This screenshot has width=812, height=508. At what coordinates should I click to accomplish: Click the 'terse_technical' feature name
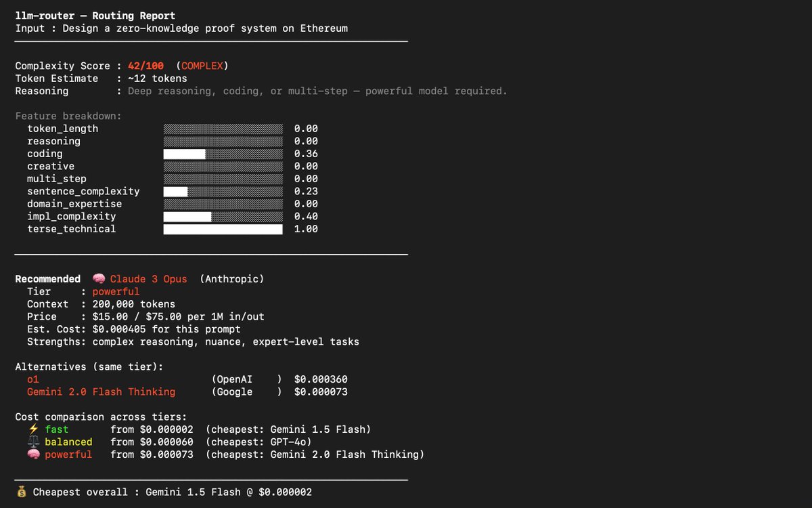(72, 229)
